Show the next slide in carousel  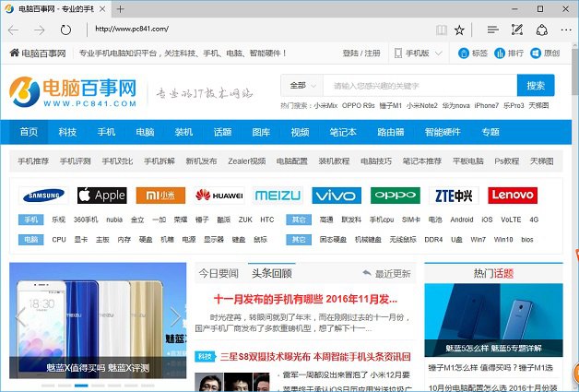point(175,316)
